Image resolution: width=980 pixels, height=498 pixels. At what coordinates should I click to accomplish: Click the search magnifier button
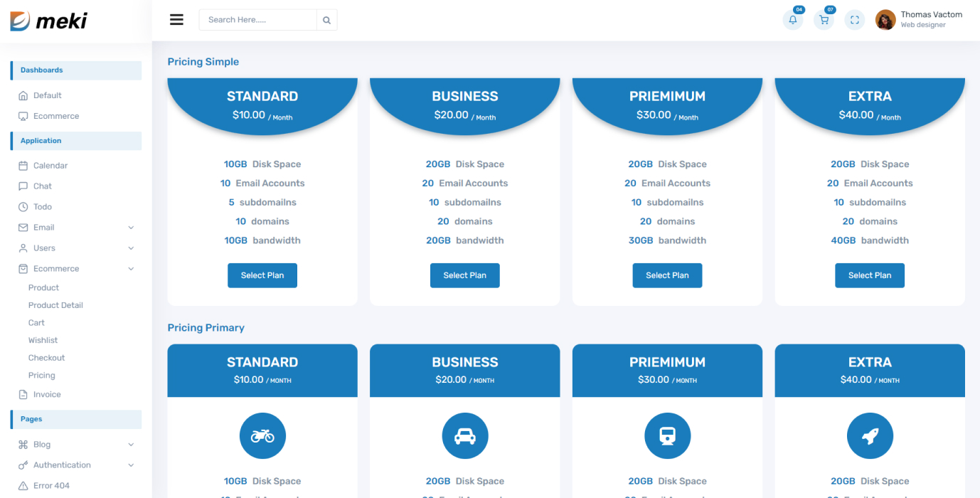(326, 20)
